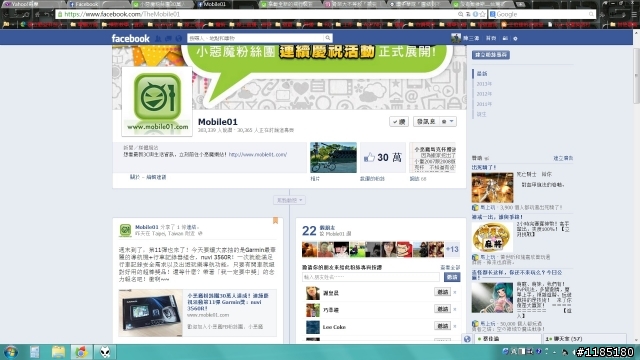Viewport: 640px width, 360px height.
Task: Open messages icon in Facebook header
Action: point(168,38)
